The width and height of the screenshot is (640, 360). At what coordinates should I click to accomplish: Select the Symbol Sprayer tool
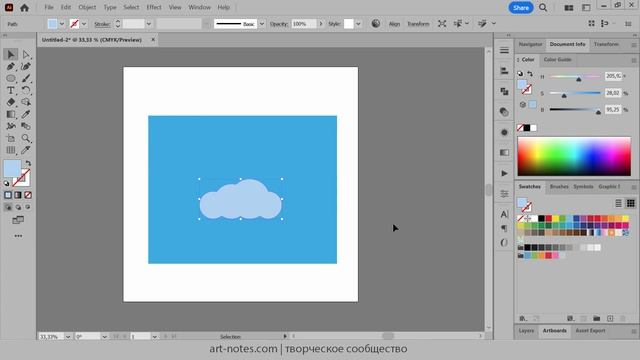pos(11,126)
